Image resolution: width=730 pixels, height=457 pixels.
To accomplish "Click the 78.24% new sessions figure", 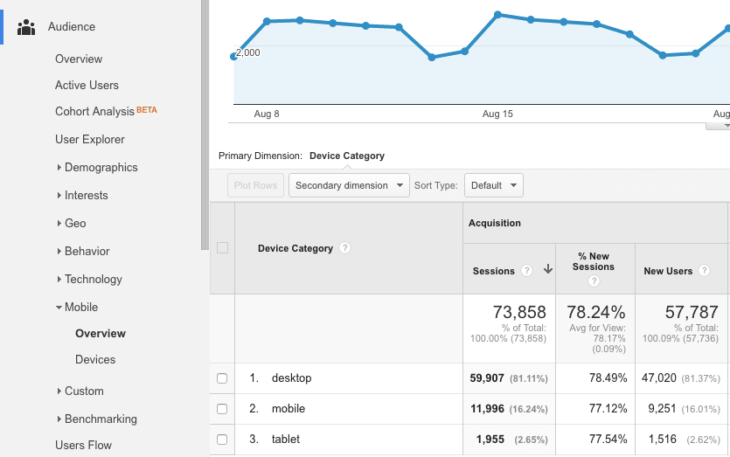I will (596, 312).
